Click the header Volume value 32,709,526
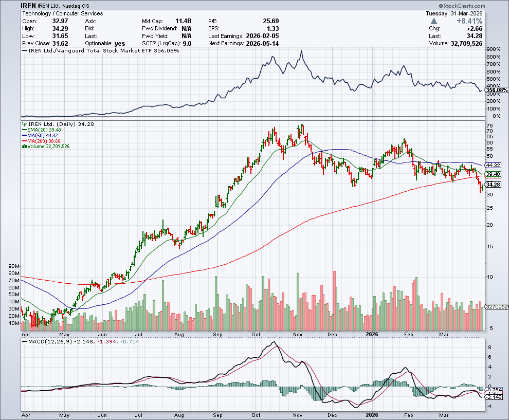This screenshot has width=509, height=420. tap(466, 44)
